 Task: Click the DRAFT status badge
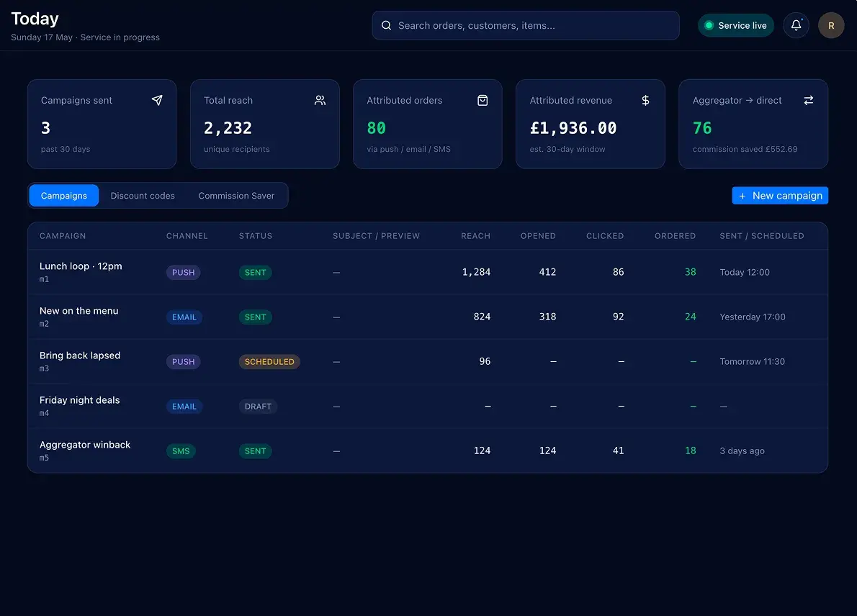tap(258, 407)
